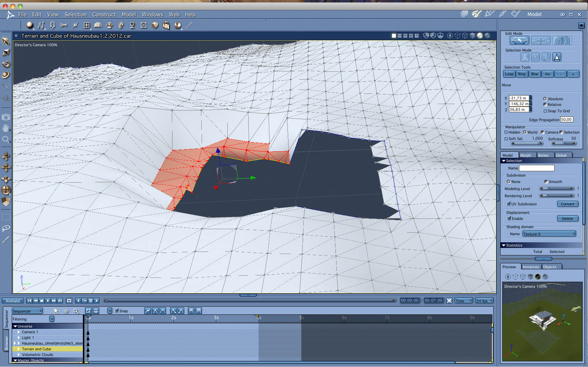Open the Instances tab
This screenshot has width=588, height=367.
[x=531, y=267]
